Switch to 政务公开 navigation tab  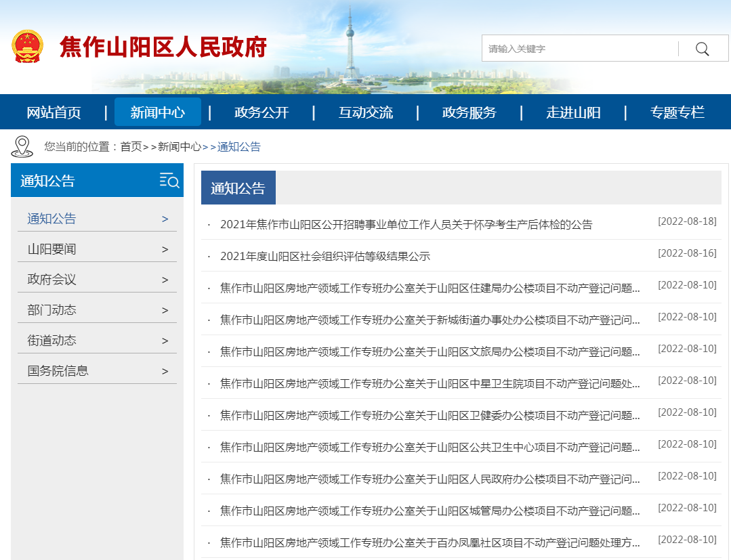click(262, 112)
